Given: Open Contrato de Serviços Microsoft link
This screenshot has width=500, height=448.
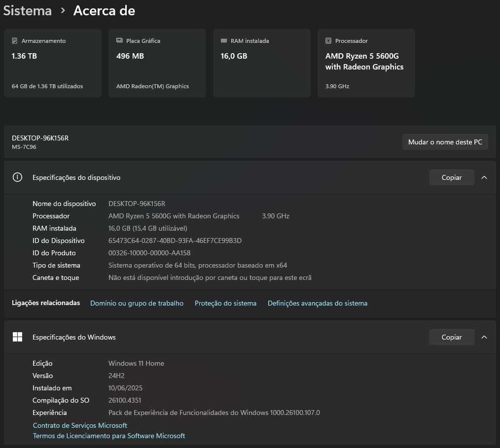Looking at the screenshot, I should [80, 425].
